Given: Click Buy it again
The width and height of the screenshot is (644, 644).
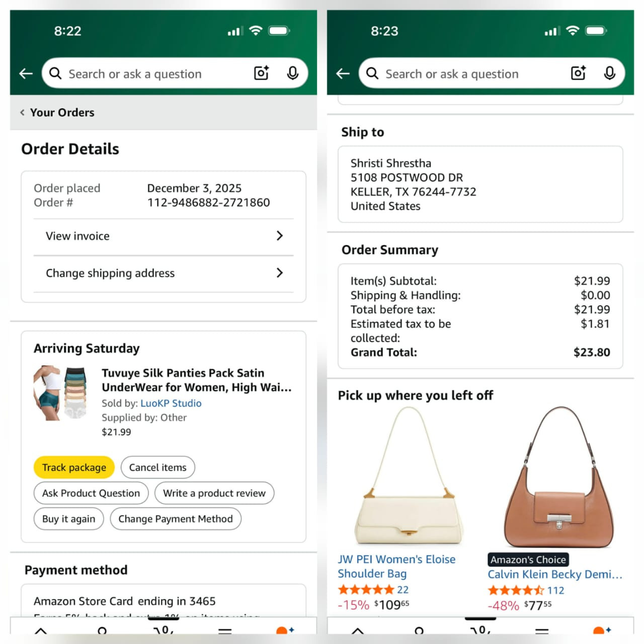Looking at the screenshot, I should pos(68,519).
